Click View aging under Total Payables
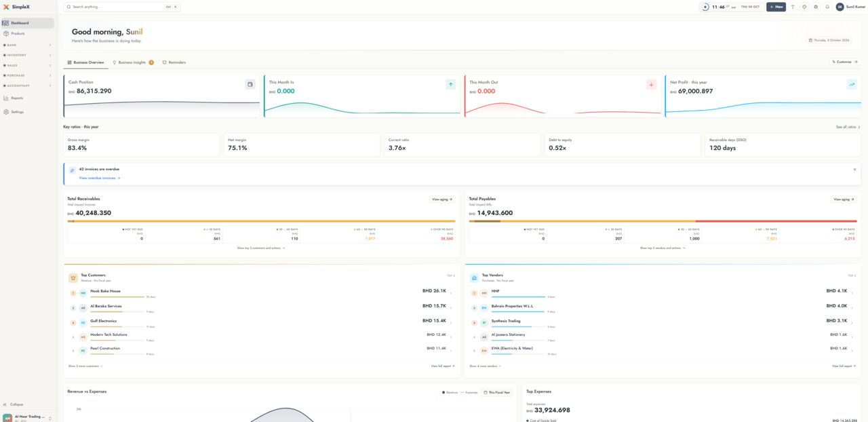This screenshot has height=422, width=868. coord(844,199)
